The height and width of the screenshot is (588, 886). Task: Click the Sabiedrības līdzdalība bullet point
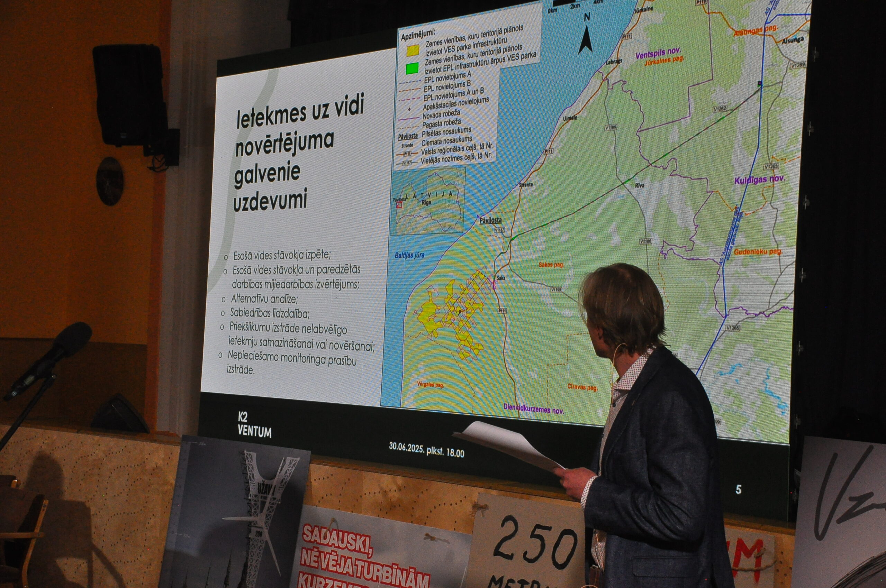click(x=270, y=313)
